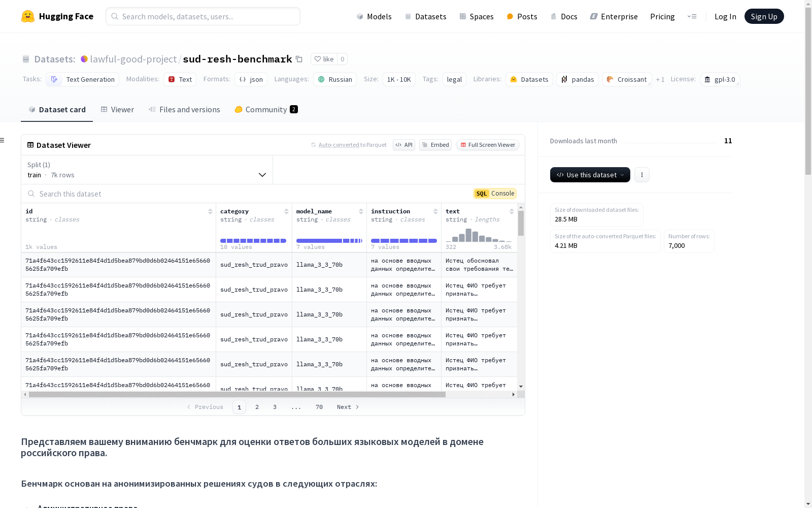Show the additional +1 libraries
This screenshot has width=812, height=508.
660,79
